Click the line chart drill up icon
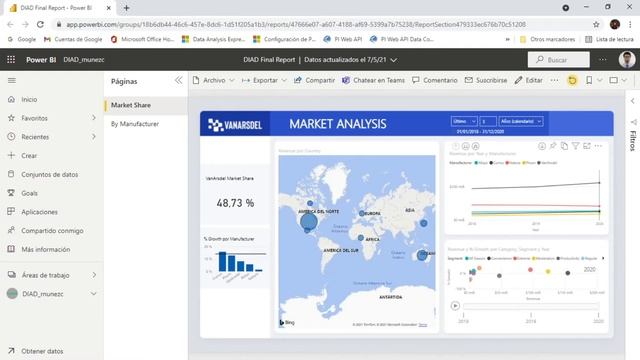This screenshot has width=640, height=360. [x=456, y=146]
